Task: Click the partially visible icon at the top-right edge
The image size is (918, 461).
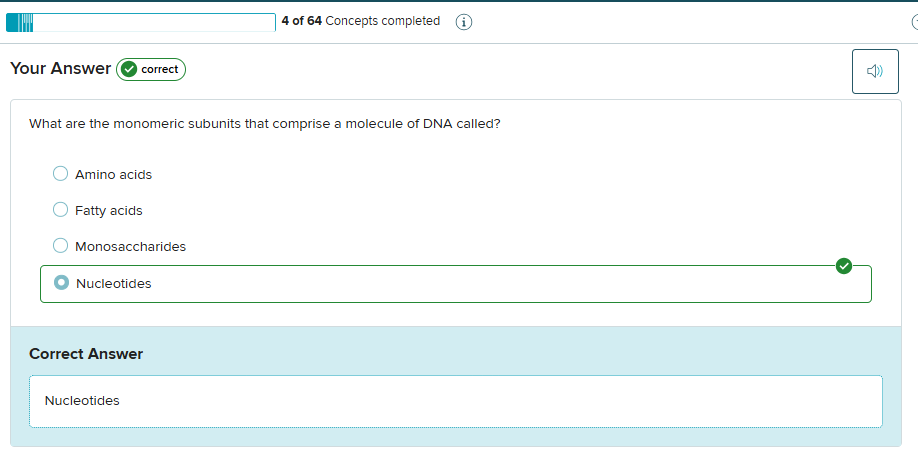Action: click(914, 22)
